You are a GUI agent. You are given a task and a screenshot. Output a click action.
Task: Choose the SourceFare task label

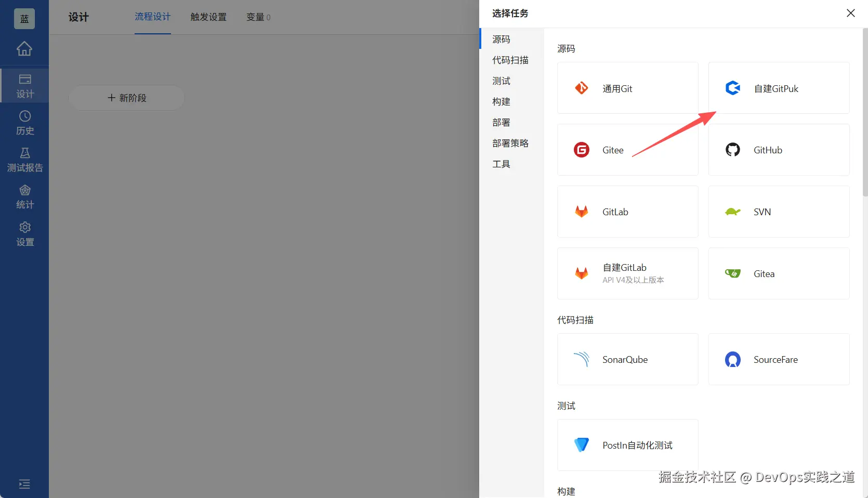click(x=775, y=360)
